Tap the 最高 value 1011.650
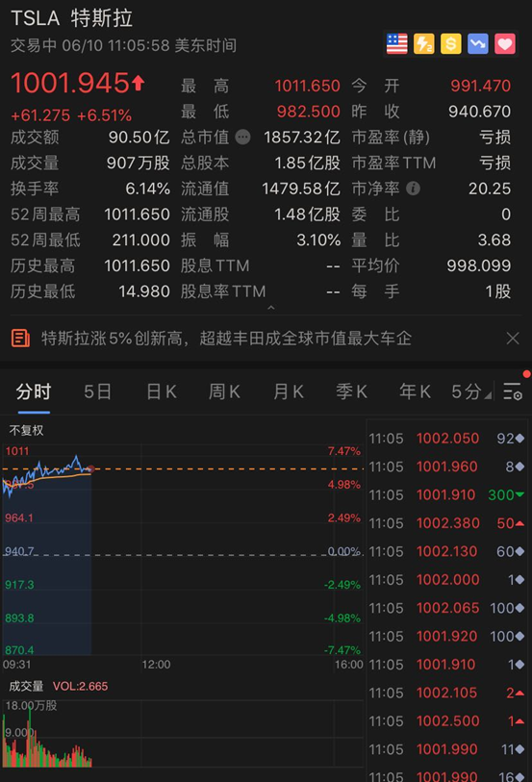Image resolution: width=532 pixels, height=782 pixels. click(x=308, y=86)
